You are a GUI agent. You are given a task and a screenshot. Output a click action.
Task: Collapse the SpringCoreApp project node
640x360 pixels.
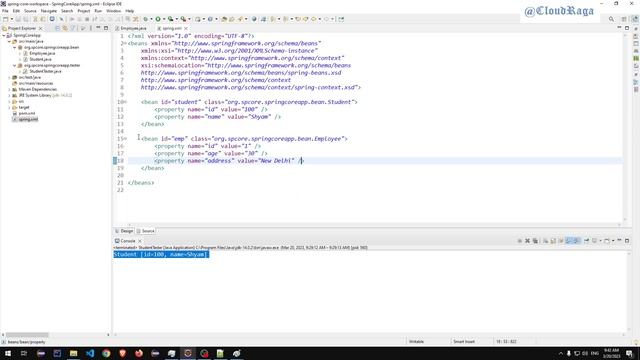coord(4,36)
